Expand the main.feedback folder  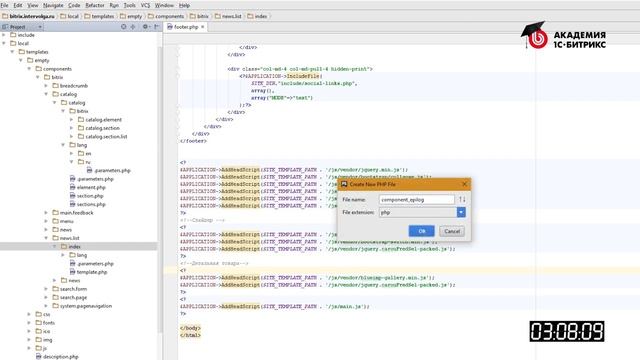[x=46, y=213]
